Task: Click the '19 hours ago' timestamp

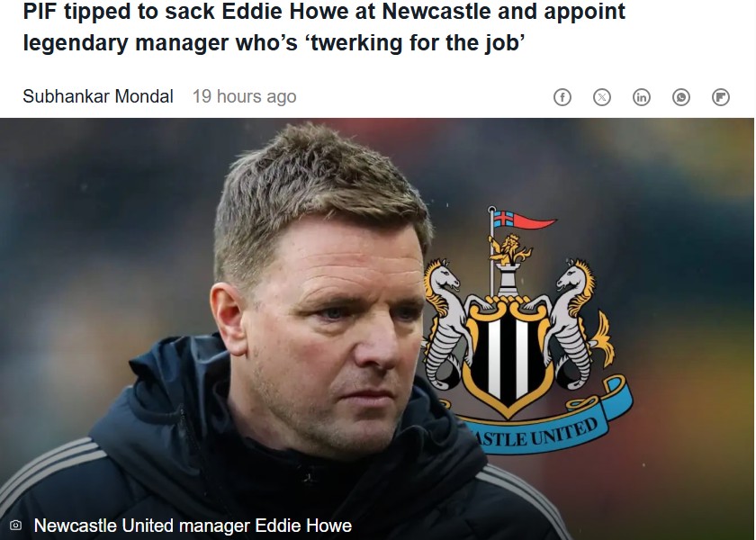Action: (x=245, y=96)
